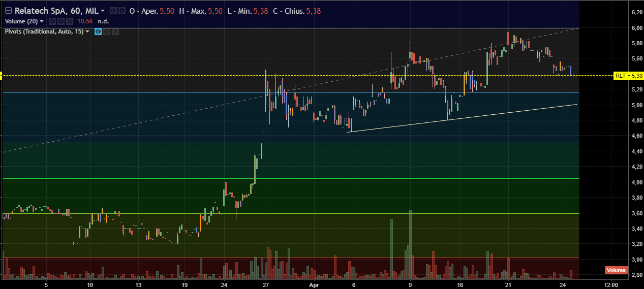The height and width of the screenshot is (289, 644).
Task: Click the 27 date on time axis
Action: [x=265, y=284]
